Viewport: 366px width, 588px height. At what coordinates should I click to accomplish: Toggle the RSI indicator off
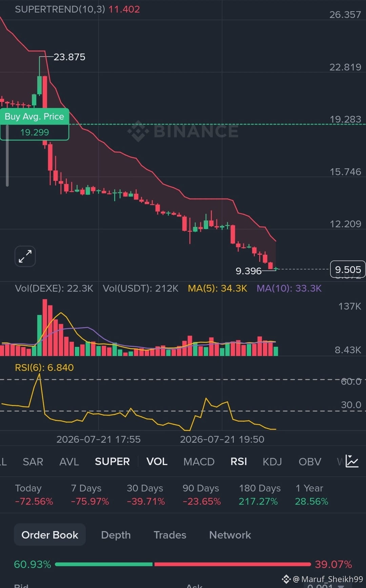coord(239,461)
